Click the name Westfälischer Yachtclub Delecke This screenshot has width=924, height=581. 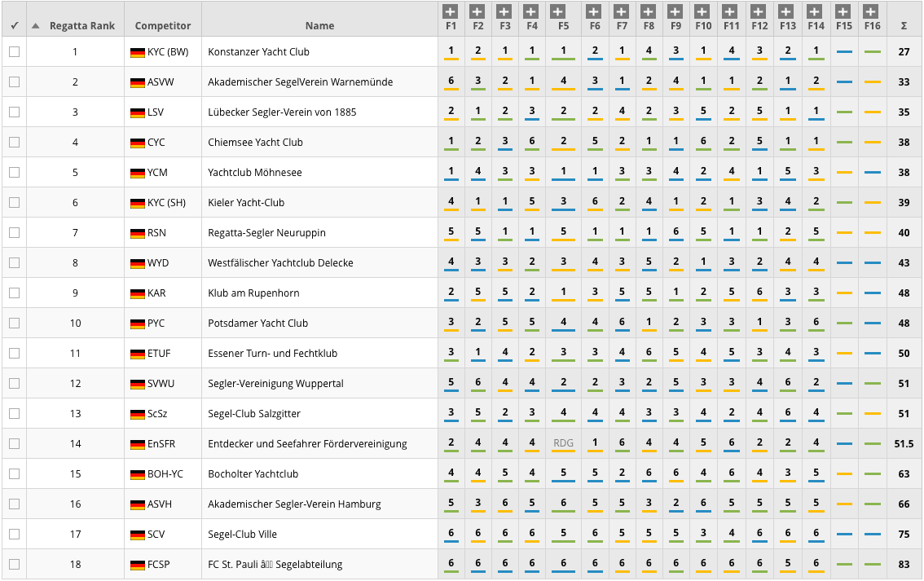point(280,263)
